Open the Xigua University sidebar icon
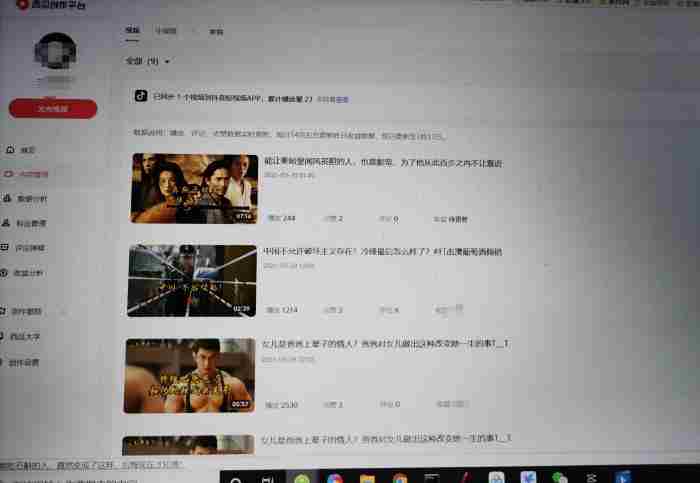The image size is (700, 483). click(3, 336)
